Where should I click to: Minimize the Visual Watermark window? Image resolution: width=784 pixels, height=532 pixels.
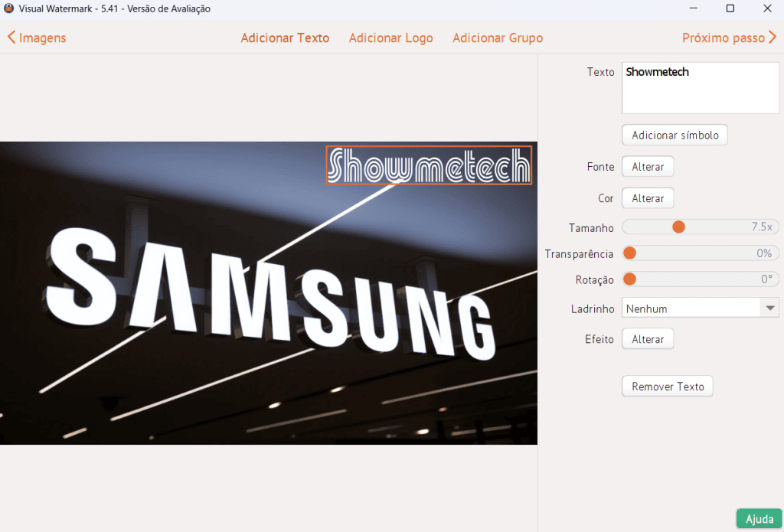[693, 8]
